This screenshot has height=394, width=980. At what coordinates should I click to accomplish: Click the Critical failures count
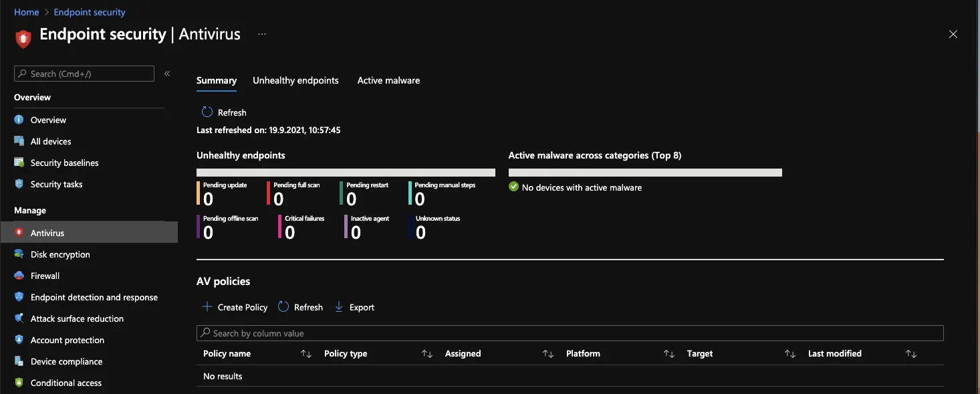pyautogui.click(x=289, y=232)
